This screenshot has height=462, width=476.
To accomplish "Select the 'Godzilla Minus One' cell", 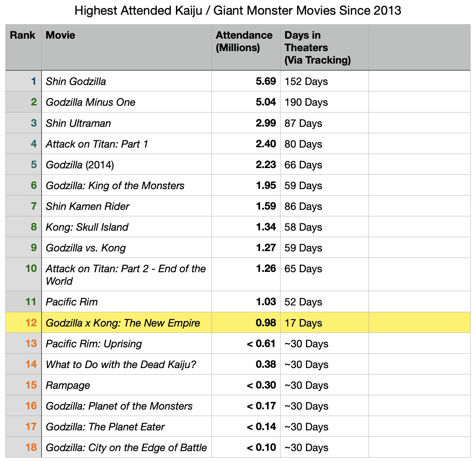I will [127, 102].
